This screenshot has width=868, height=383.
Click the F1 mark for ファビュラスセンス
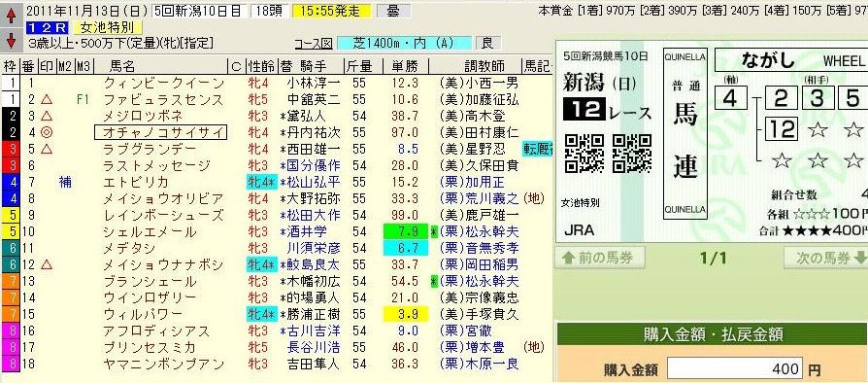pos(83,100)
